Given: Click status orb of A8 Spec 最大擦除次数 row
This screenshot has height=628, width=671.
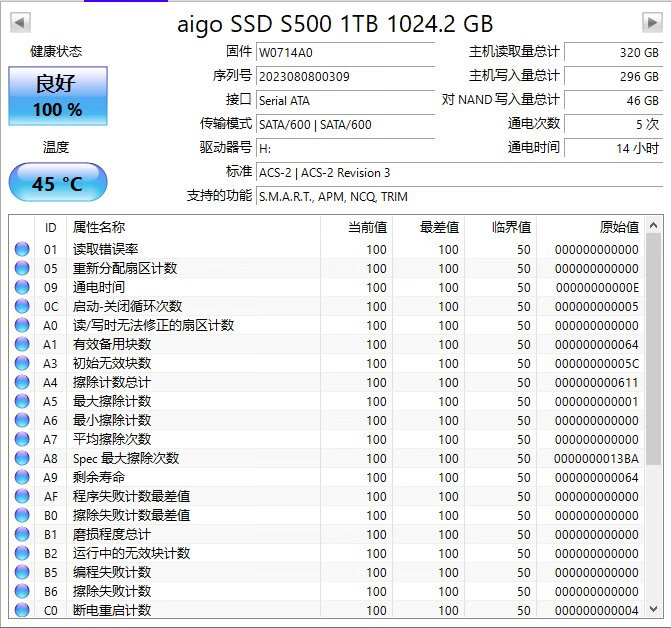Looking at the screenshot, I should [x=22, y=458].
